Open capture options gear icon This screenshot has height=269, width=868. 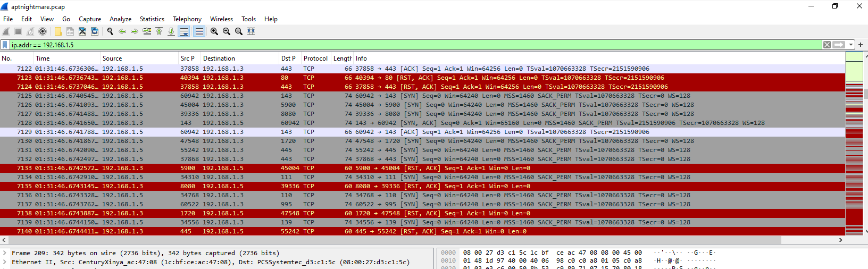tap(43, 31)
